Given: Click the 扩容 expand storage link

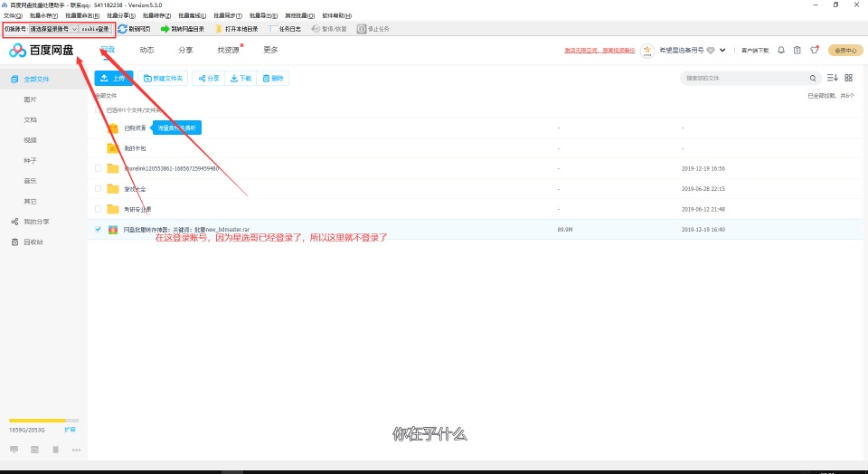Looking at the screenshot, I should [70, 430].
